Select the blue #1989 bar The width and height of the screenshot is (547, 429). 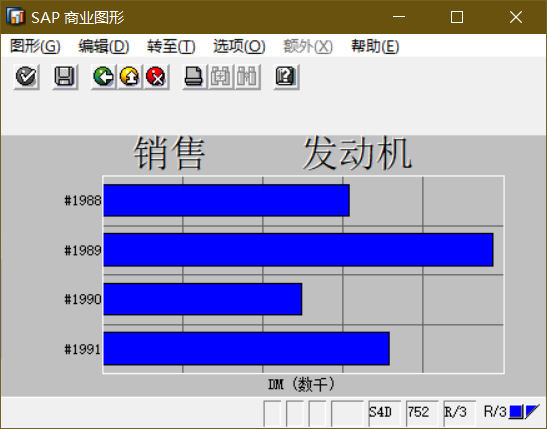pyautogui.click(x=298, y=250)
